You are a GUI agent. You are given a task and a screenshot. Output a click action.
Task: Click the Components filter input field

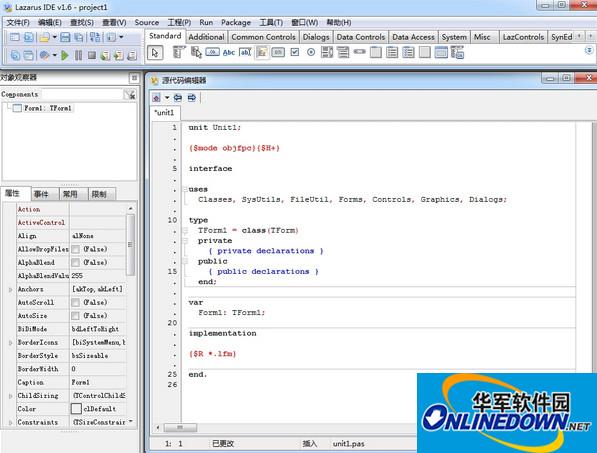pyautogui.click(x=81, y=94)
